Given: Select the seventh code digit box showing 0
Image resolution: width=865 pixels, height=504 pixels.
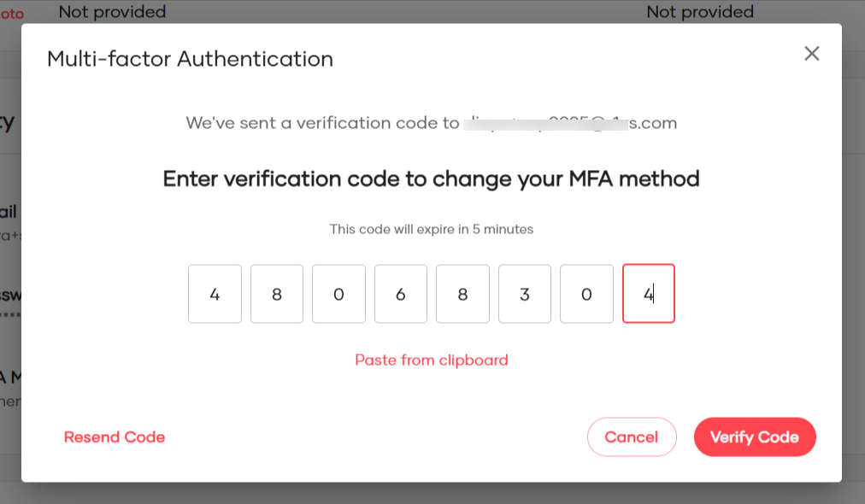Looking at the screenshot, I should click(x=586, y=293).
